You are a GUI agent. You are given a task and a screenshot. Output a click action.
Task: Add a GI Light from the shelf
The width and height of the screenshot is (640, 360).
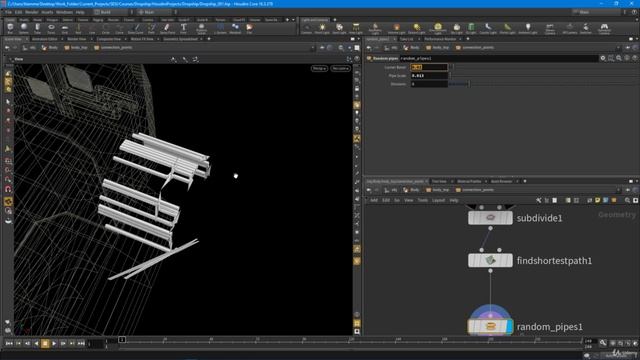(x=471, y=29)
